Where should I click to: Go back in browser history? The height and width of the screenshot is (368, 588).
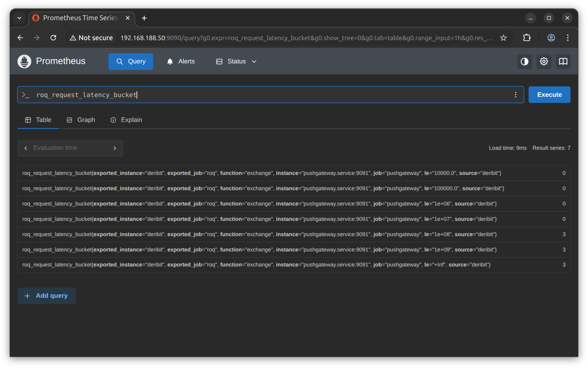tap(20, 38)
